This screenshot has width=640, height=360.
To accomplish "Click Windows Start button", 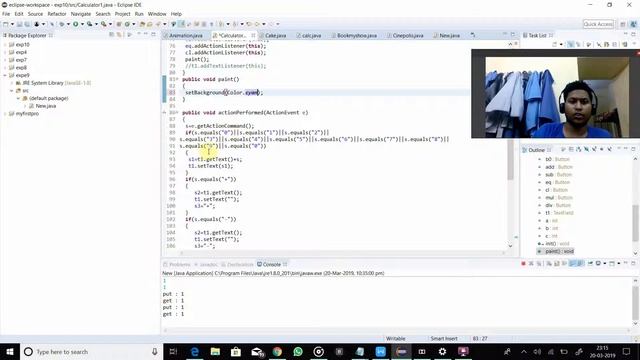I will [10, 351].
